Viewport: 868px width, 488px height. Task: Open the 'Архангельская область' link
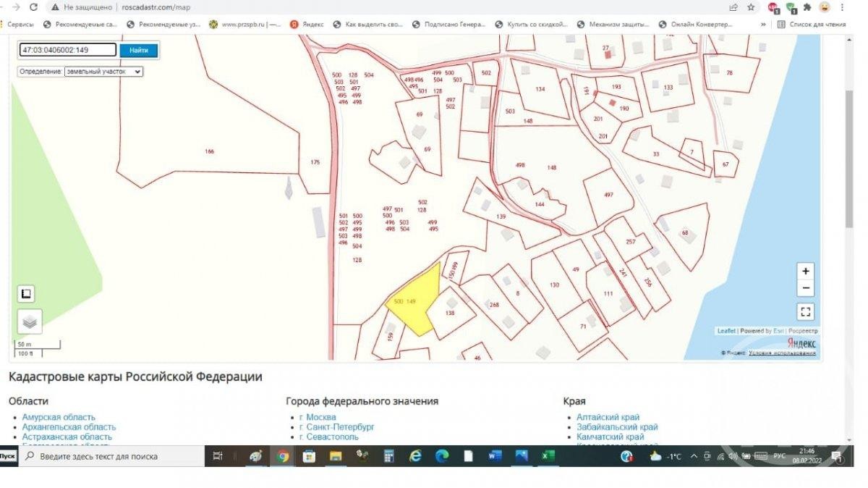point(69,427)
